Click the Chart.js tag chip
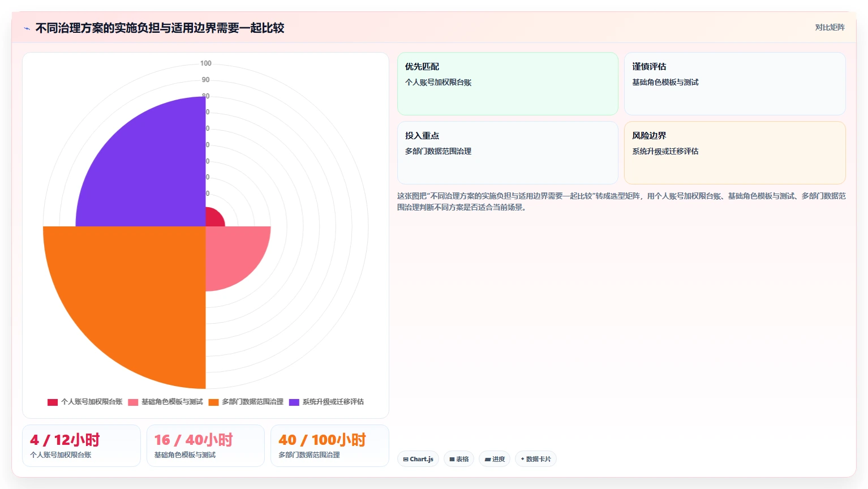Screen dimensions: 868x489 (x=418, y=459)
